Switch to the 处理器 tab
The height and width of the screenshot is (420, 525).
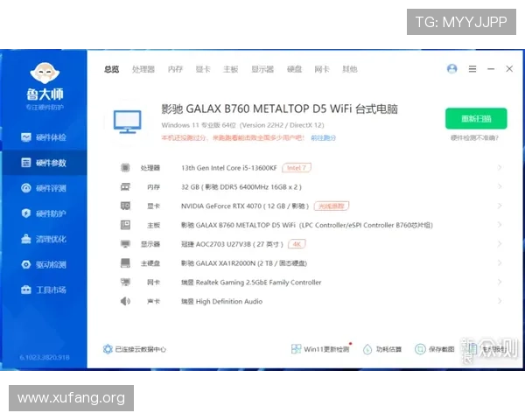coord(143,69)
